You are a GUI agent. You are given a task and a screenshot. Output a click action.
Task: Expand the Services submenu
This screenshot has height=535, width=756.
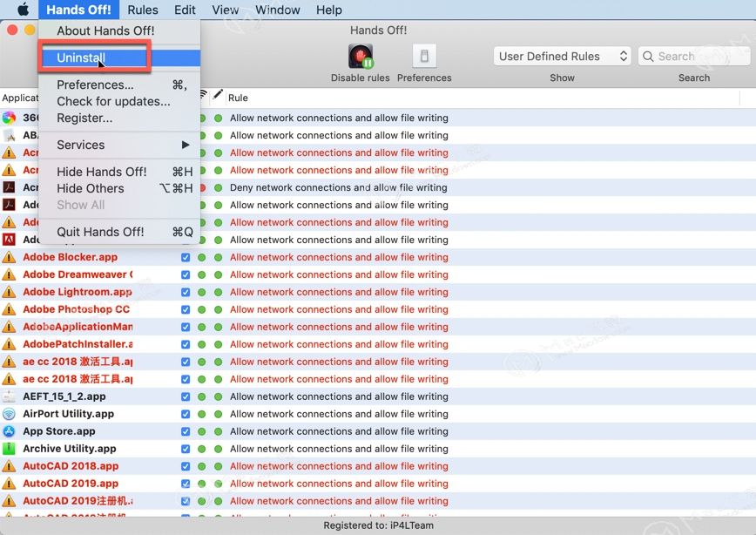click(x=119, y=145)
